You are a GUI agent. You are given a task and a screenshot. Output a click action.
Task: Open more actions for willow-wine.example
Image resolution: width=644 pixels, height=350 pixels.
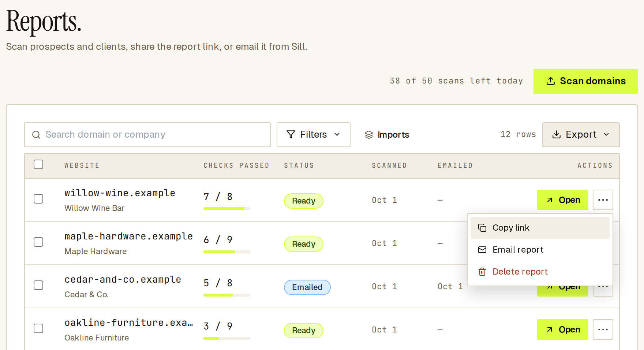pyautogui.click(x=603, y=200)
